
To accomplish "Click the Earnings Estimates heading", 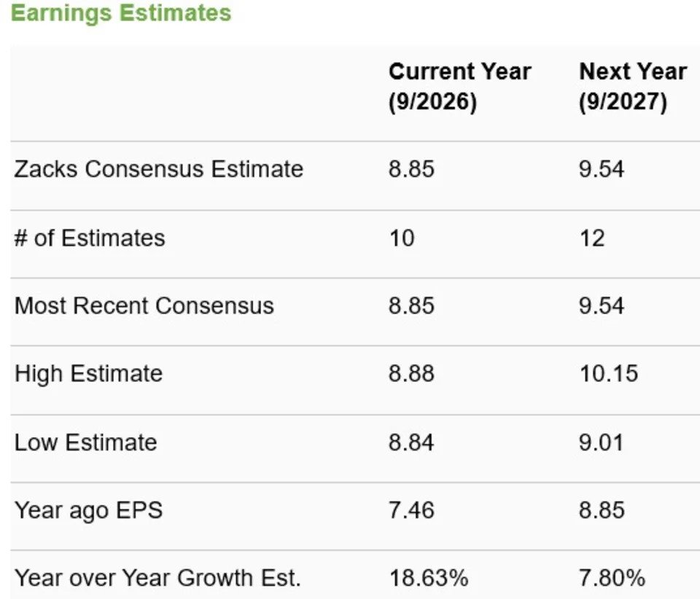I will 121,13.
